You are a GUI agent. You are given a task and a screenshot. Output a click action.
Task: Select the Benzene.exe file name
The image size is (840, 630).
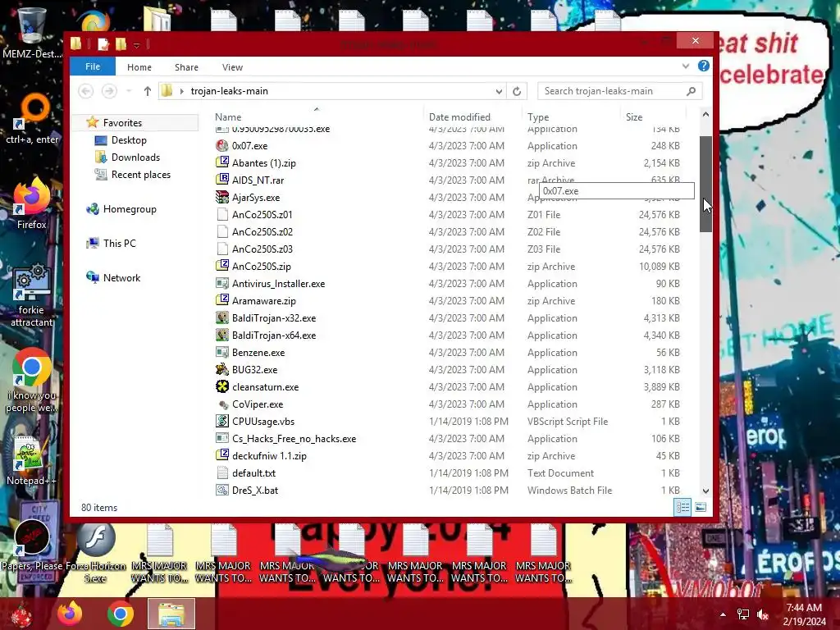click(x=258, y=353)
